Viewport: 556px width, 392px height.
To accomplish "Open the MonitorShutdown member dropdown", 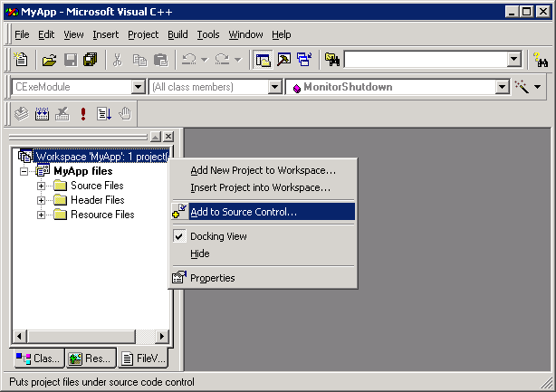I will (x=502, y=87).
